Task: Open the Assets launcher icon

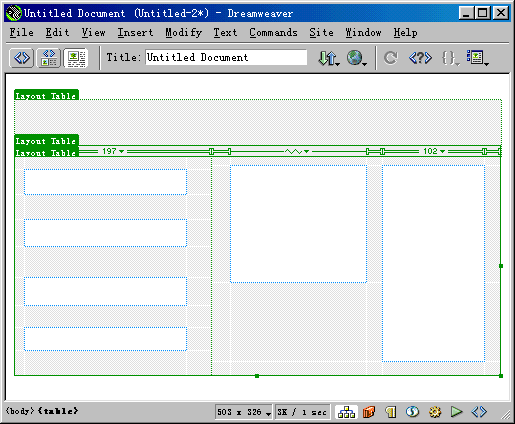Action: [369, 412]
